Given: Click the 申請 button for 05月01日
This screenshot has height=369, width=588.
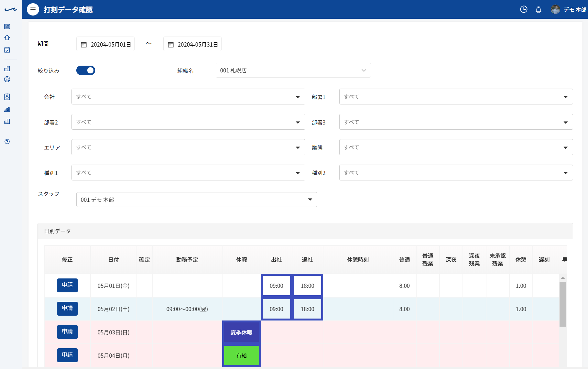Looking at the screenshot, I should [67, 285].
